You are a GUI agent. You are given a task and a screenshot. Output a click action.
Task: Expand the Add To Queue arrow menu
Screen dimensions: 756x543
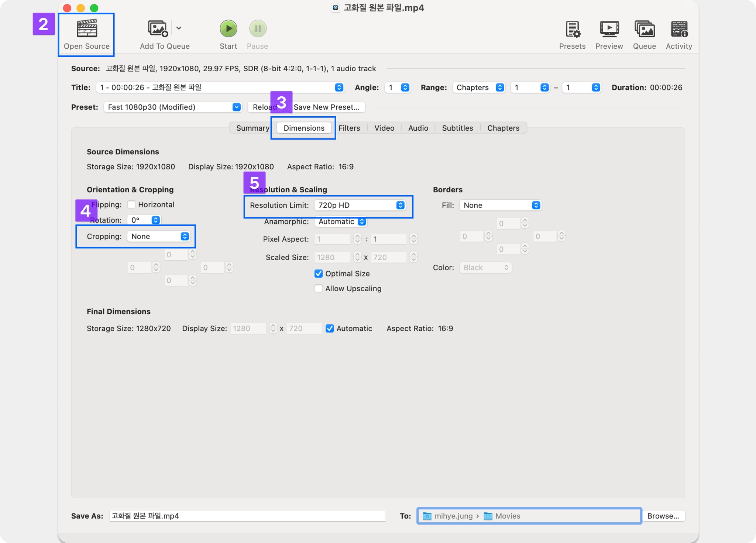(179, 28)
